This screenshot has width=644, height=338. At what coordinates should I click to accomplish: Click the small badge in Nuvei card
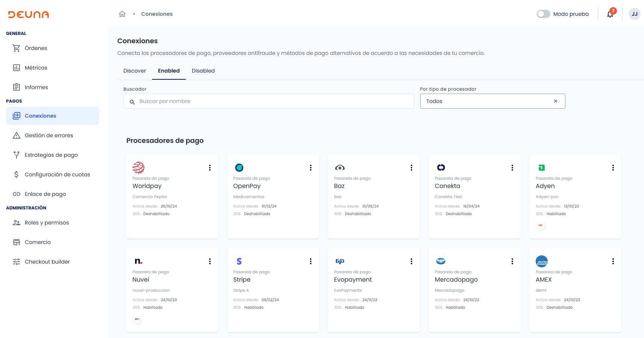137,319
